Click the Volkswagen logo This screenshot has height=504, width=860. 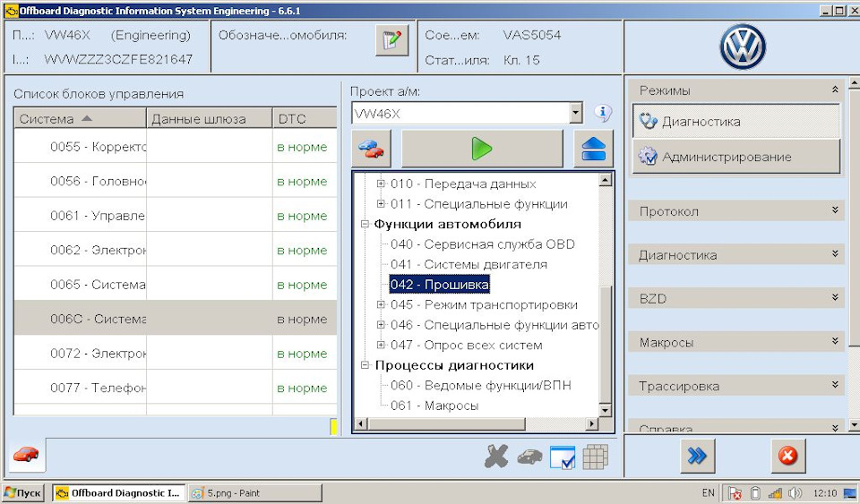tap(743, 47)
